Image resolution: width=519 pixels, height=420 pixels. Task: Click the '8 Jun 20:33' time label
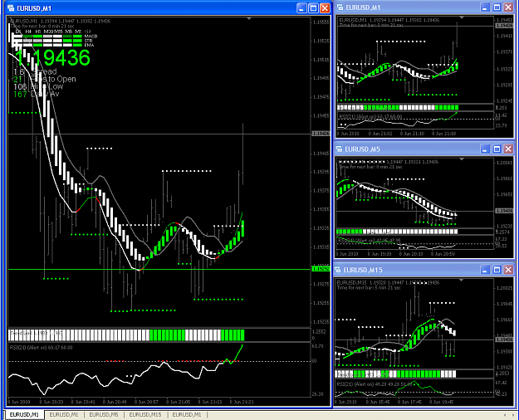tap(51, 402)
